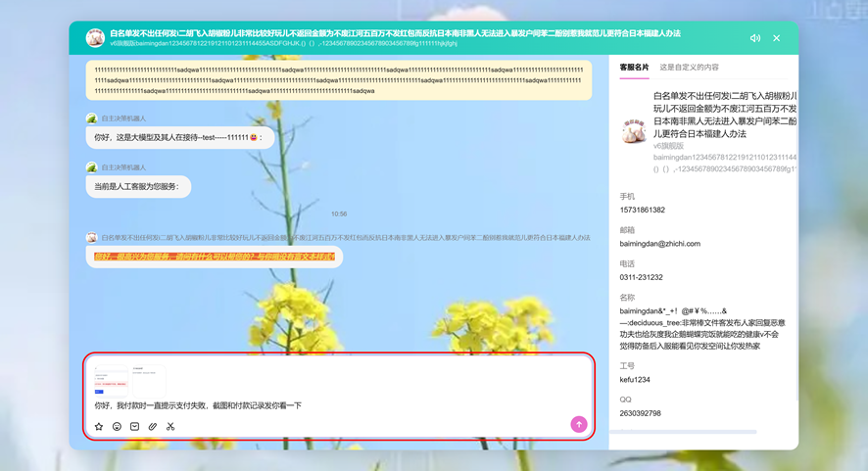Click the telephone number 0311-231232

[641, 277]
